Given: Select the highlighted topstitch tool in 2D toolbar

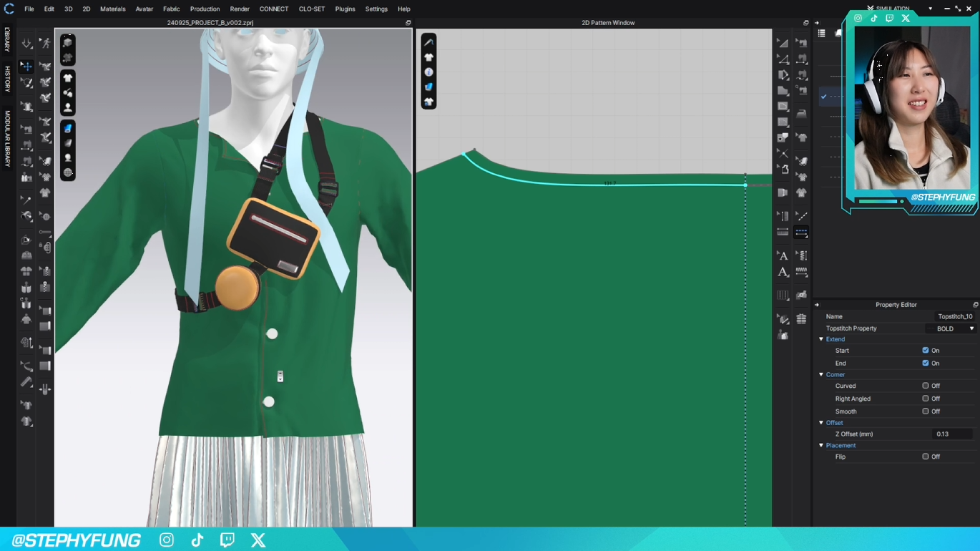Looking at the screenshot, I should click(x=801, y=233).
